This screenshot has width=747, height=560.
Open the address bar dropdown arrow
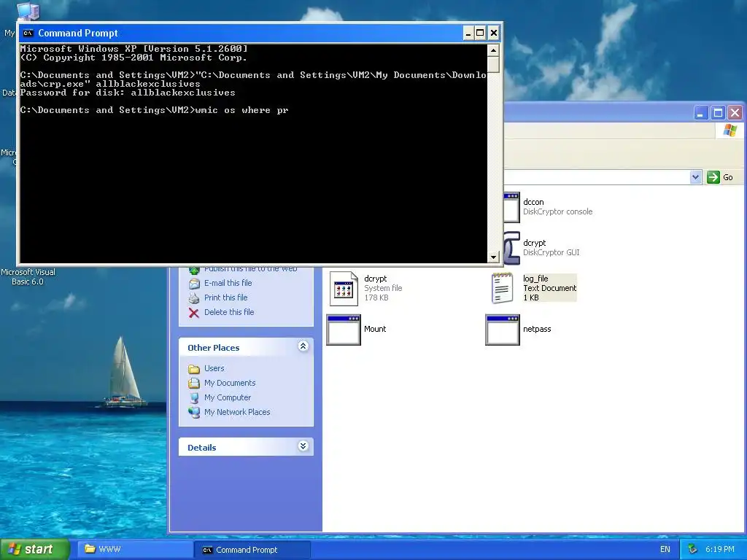pyautogui.click(x=695, y=177)
